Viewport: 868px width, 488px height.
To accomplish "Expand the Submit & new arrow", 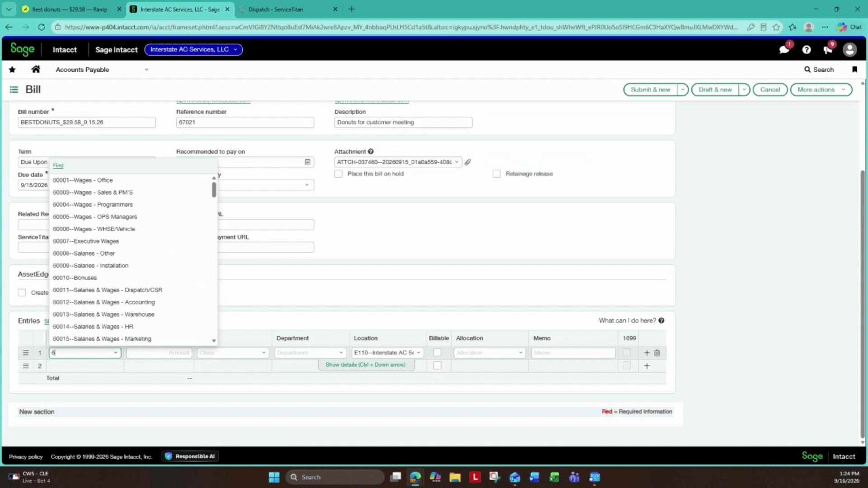I will [683, 90].
